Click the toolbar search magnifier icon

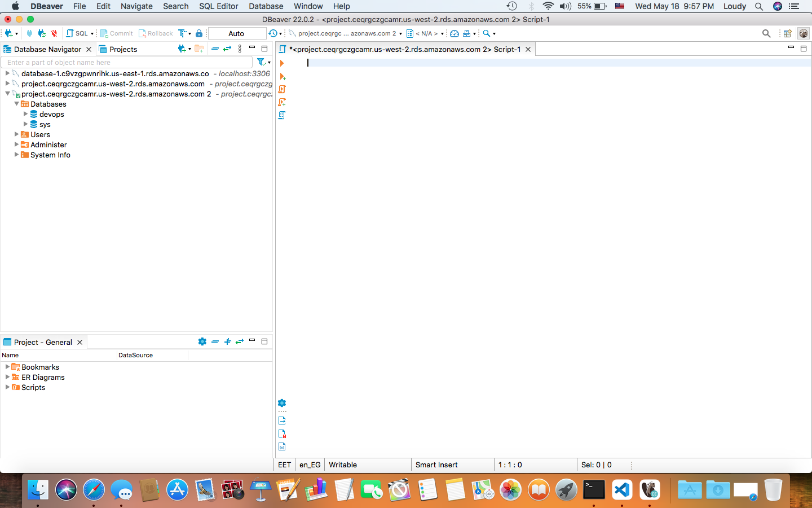pos(766,33)
